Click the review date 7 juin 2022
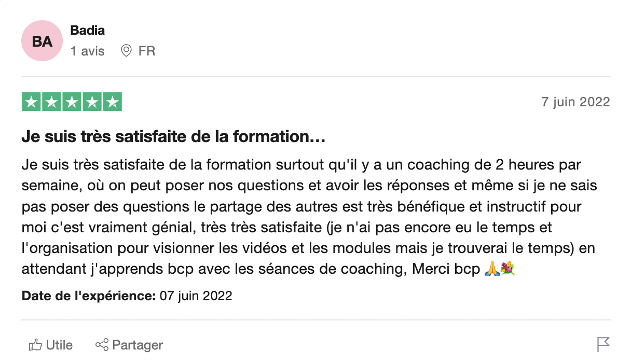The height and width of the screenshot is (364, 631). [575, 102]
